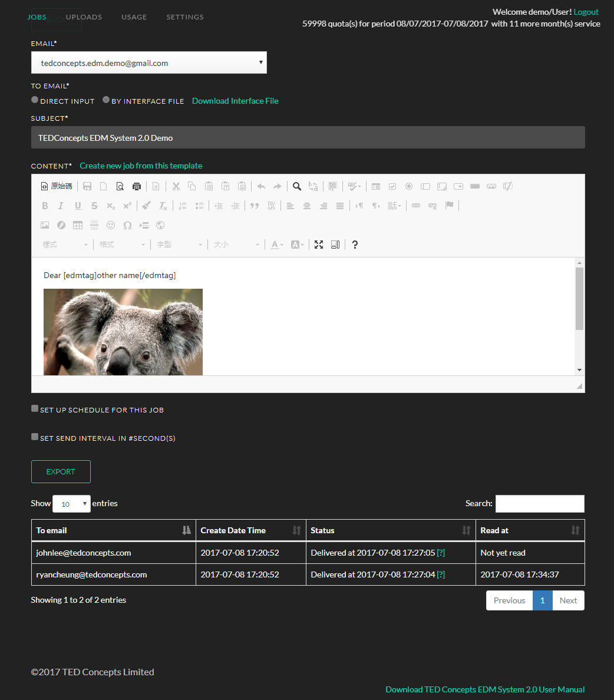Click the Superscript icon
Image resolution: width=614 pixels, height=700 pixels.
(127, 206)
